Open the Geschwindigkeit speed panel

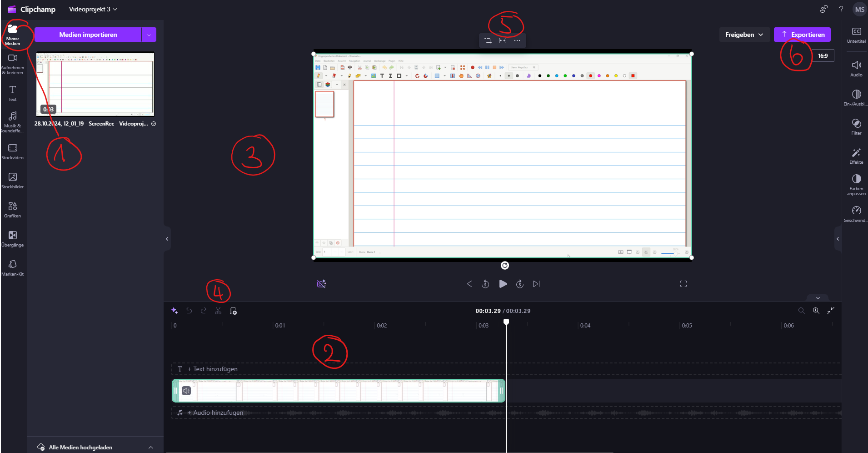pos(856,213)
